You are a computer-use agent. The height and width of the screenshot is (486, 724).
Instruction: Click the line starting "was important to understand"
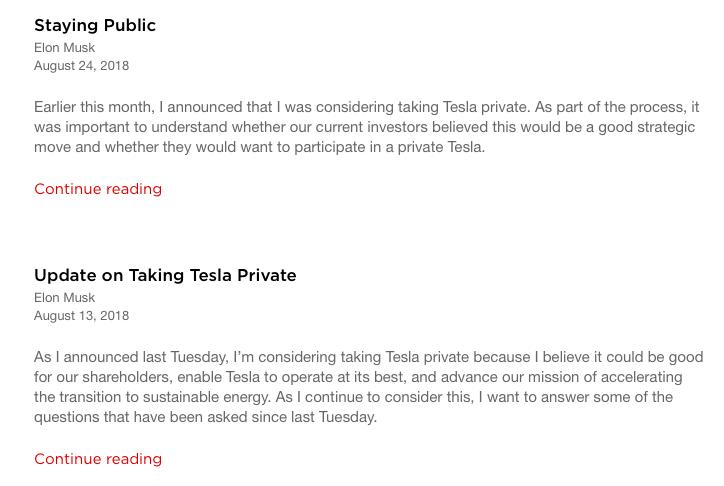coord(364,127)
